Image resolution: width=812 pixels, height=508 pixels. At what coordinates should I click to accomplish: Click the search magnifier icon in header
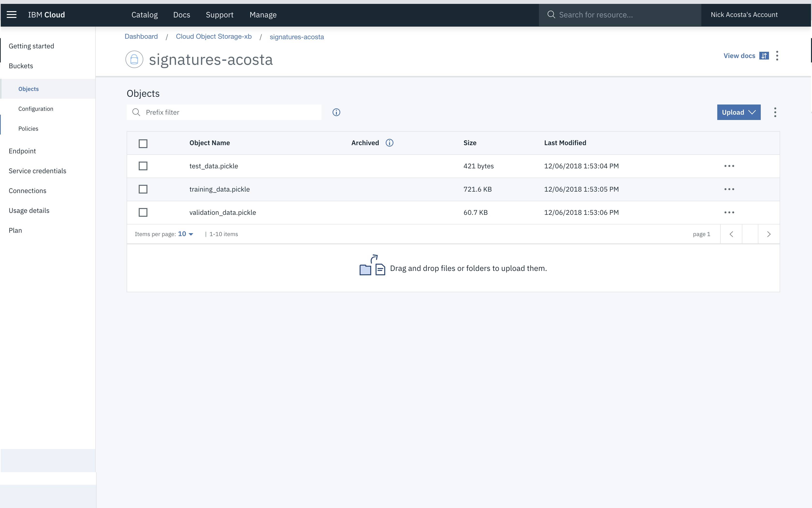tap(551, 15)
